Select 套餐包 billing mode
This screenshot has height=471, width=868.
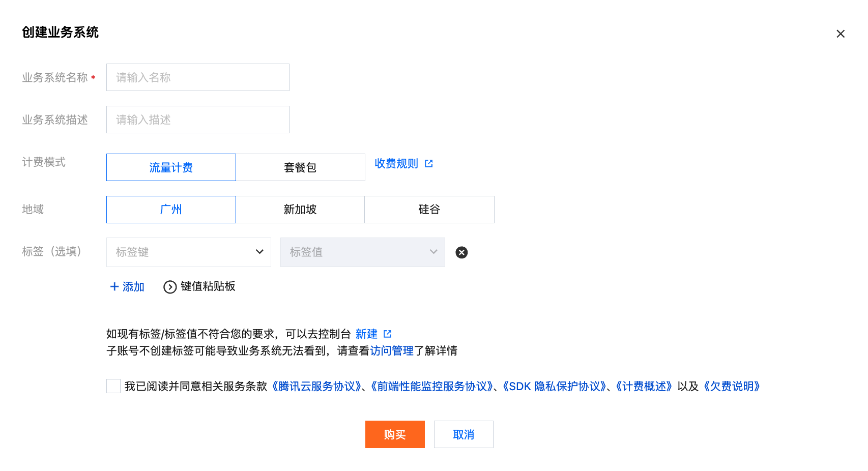pos(300,167)
